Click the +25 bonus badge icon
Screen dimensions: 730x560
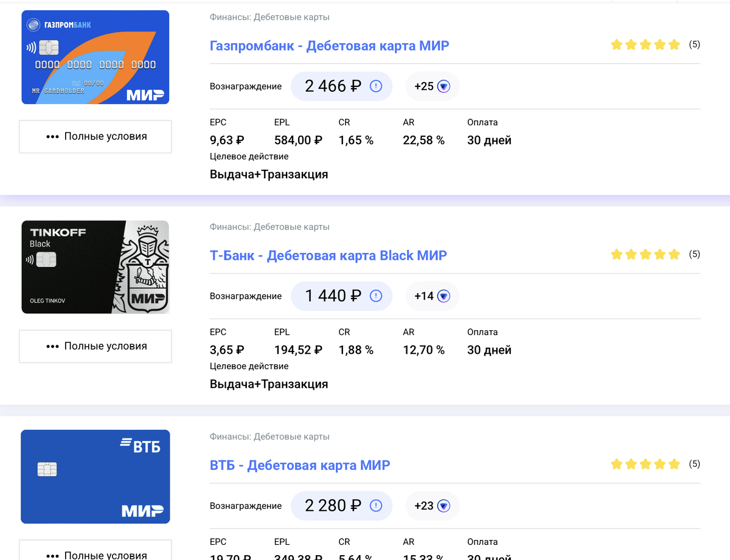tap(443, 86)
